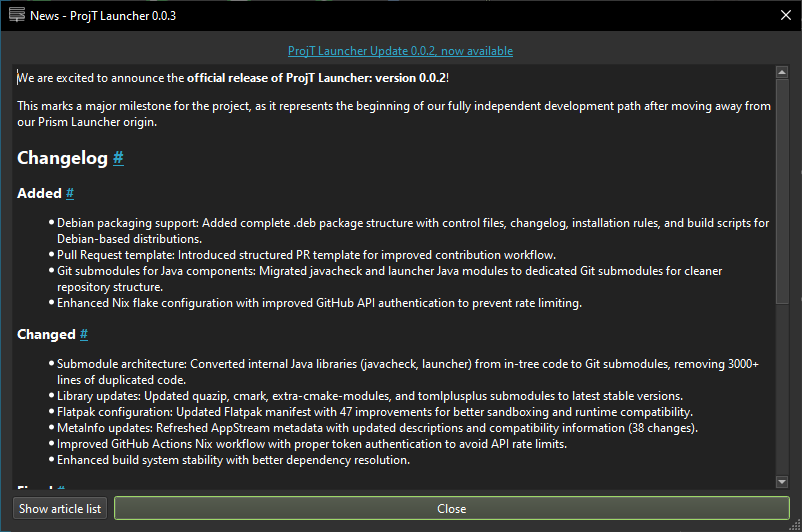
Task: Click the ProjT Launcher window icon in title bar
Action: [x=17, y=15]
